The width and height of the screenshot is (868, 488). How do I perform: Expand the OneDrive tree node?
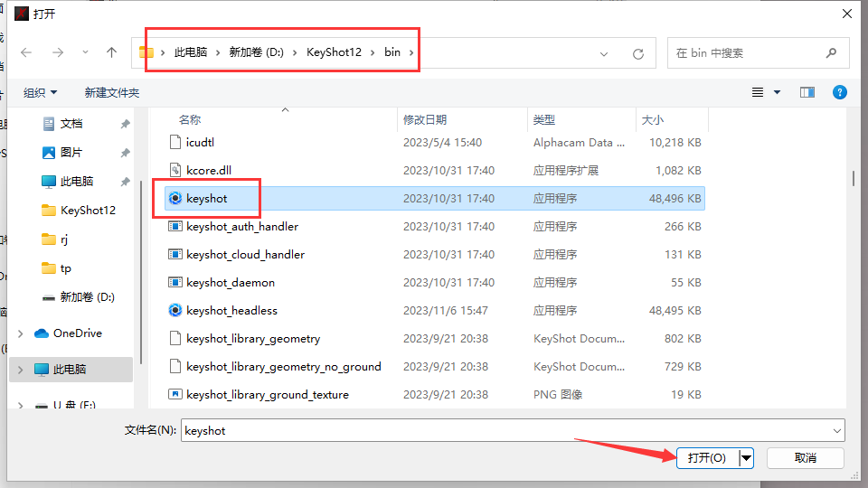[21, 333]
